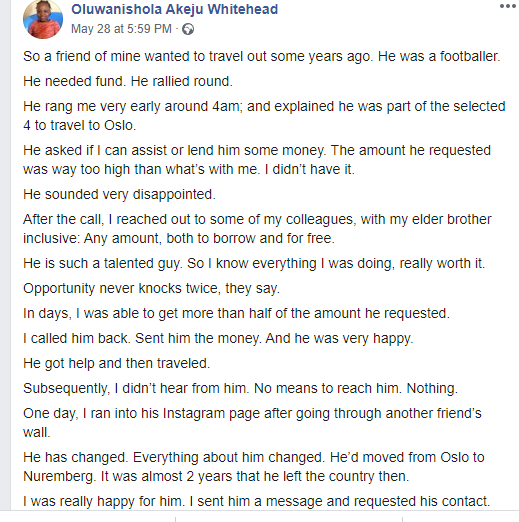Open the post options three-dot menu
Screen dimensions: 519x522
click(508, 6)
